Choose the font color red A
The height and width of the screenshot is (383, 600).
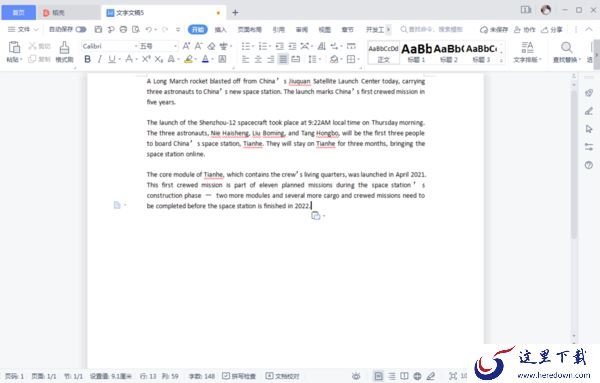[x=205, y=59]
